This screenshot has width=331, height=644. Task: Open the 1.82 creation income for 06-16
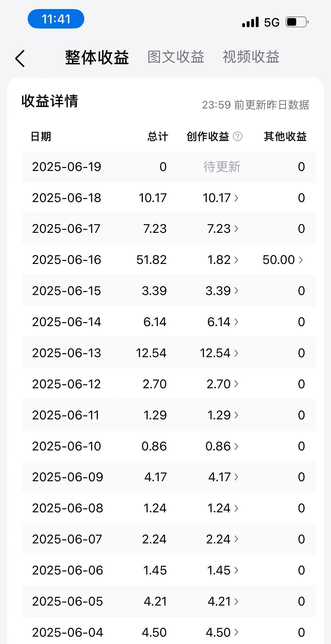point(223,260)
